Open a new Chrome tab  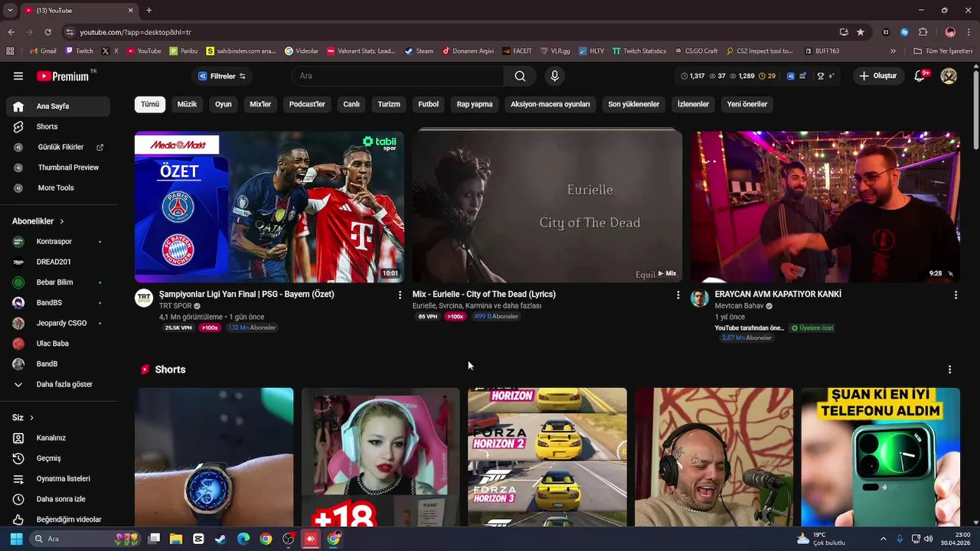(x=149, y=11)
